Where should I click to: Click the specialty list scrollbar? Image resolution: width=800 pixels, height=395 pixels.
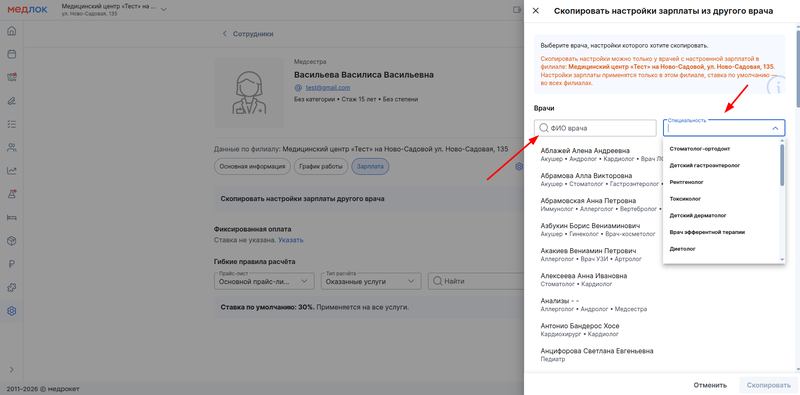(x=783, y=165)
